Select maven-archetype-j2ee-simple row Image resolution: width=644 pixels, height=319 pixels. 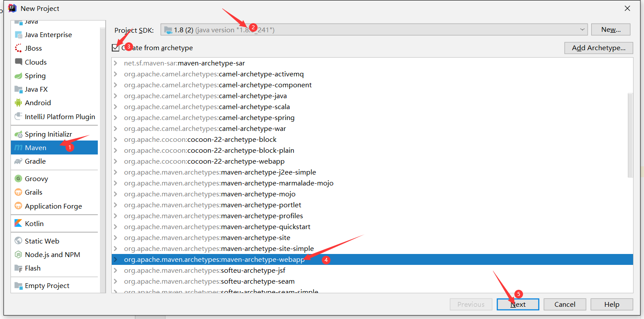(x=372, y=172)
